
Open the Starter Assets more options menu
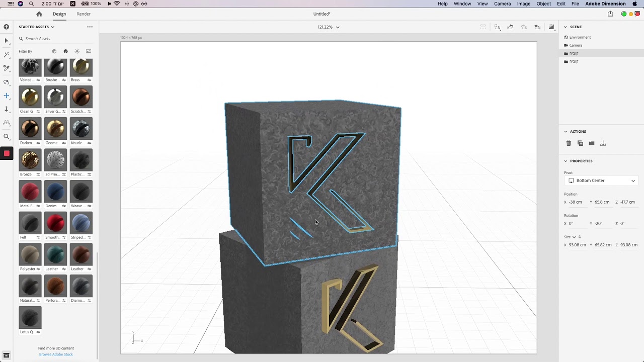(x=90, y=27)
